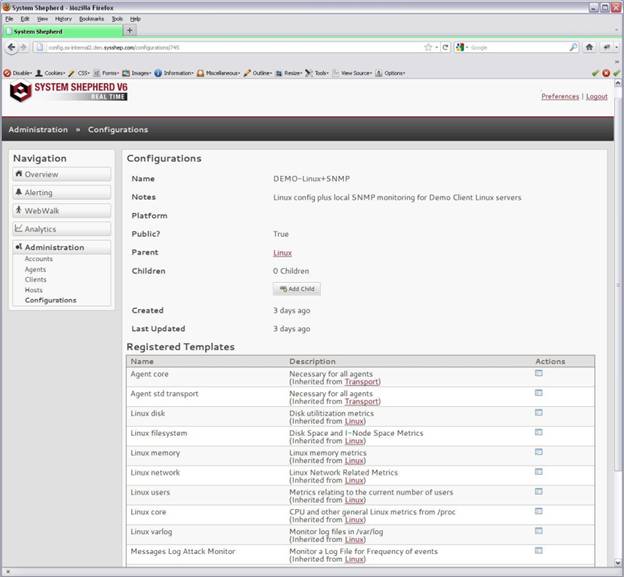
Task: Open a new browser tab
Action: point(130,30)
